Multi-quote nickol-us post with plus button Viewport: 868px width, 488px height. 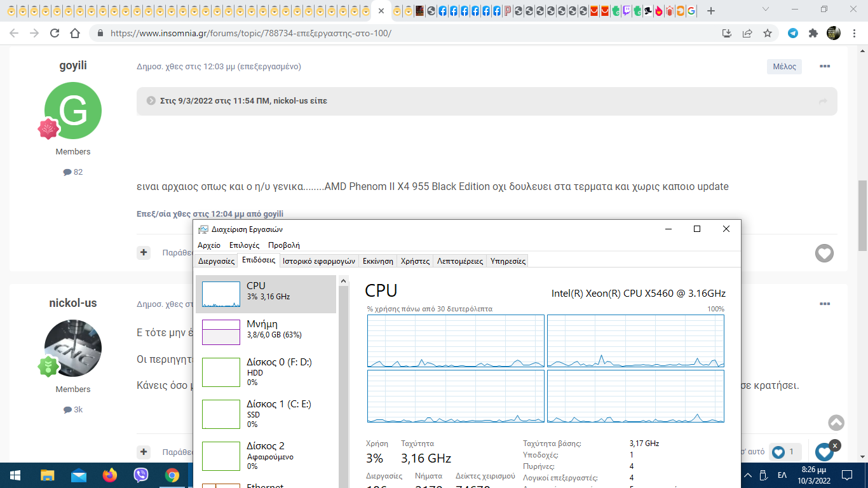(144, 452)
